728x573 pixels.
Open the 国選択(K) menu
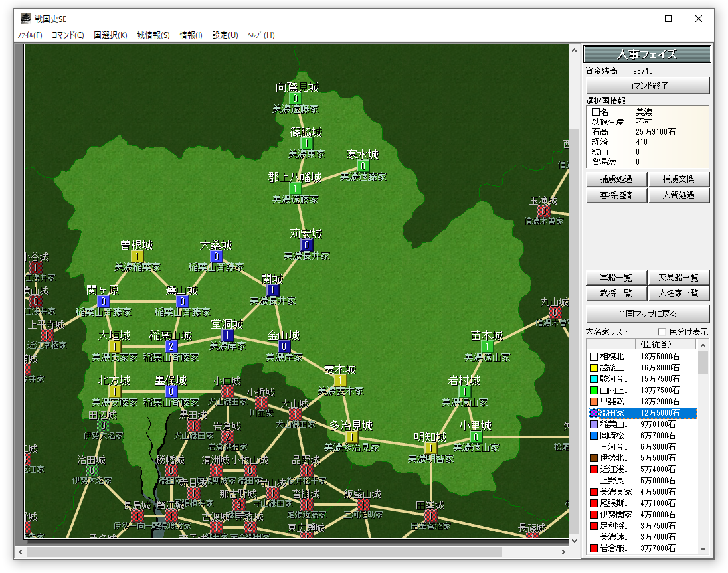(x=110, y=35)
